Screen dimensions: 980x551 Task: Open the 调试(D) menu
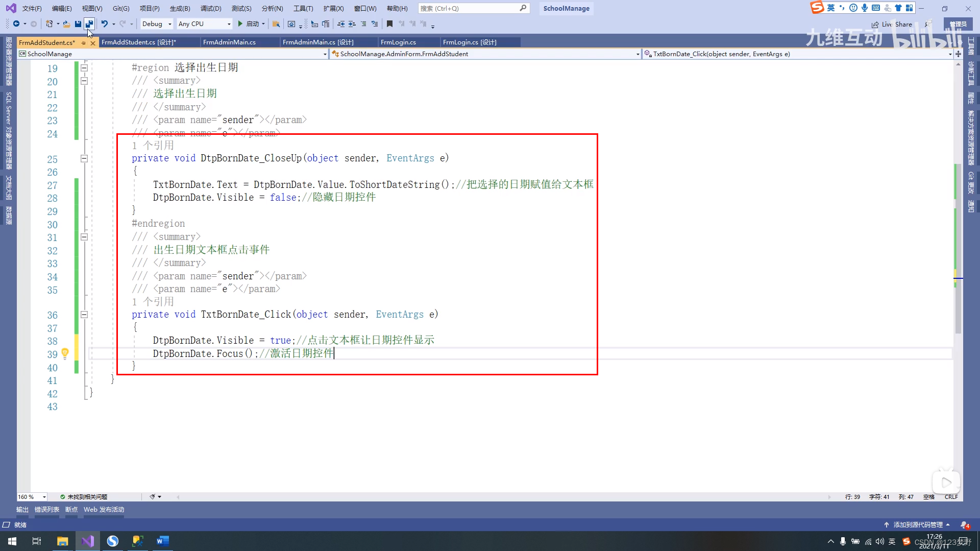(211, 8)
